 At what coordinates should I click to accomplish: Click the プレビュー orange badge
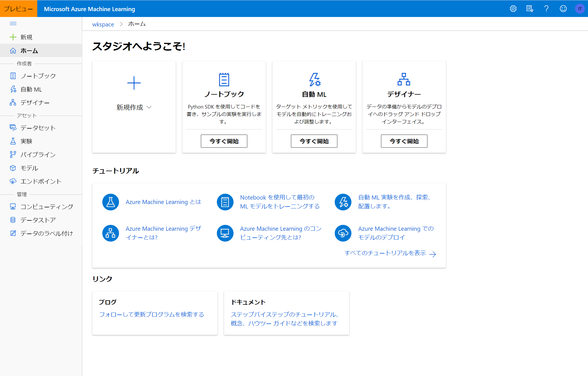tap(18, 9)
